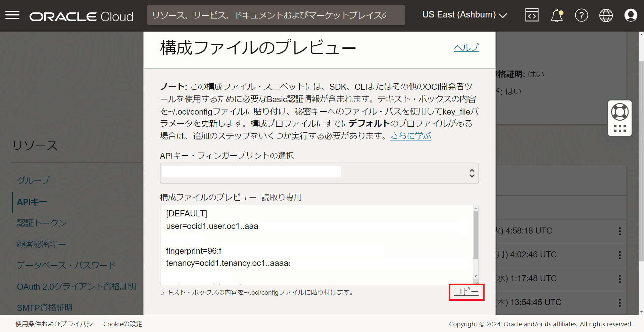Expand the US East (Ashburn) region selector
This screenshot has width=644, height=332.
[464, 15]
